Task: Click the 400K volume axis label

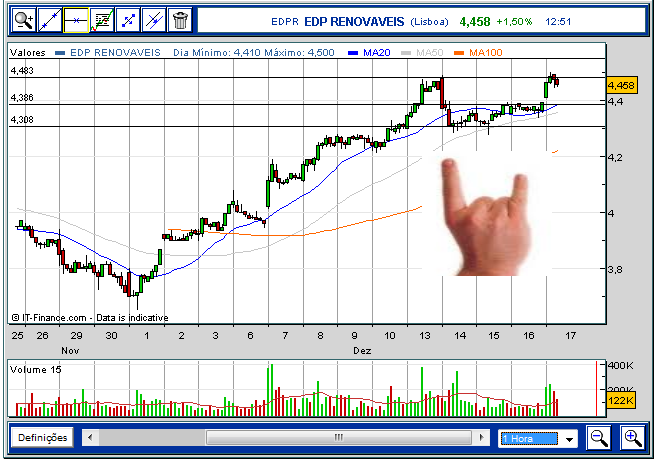Action: tap(621, 366)
